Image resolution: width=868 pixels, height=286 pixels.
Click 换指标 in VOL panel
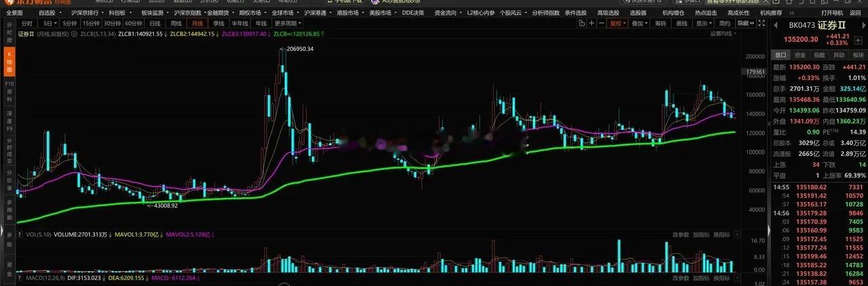pos(722,234)
